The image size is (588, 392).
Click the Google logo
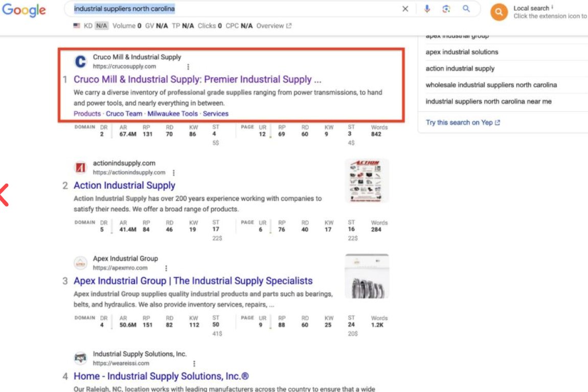pos(24,10)
